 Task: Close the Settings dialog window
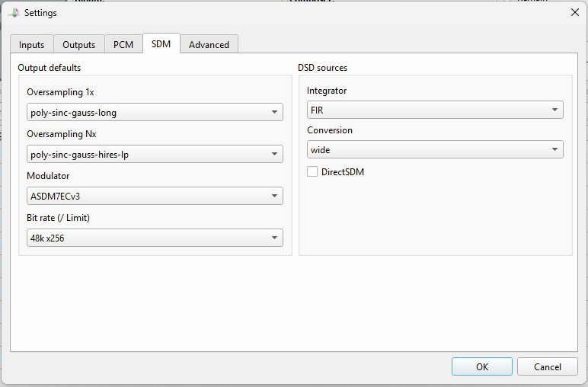pos(574,12)
